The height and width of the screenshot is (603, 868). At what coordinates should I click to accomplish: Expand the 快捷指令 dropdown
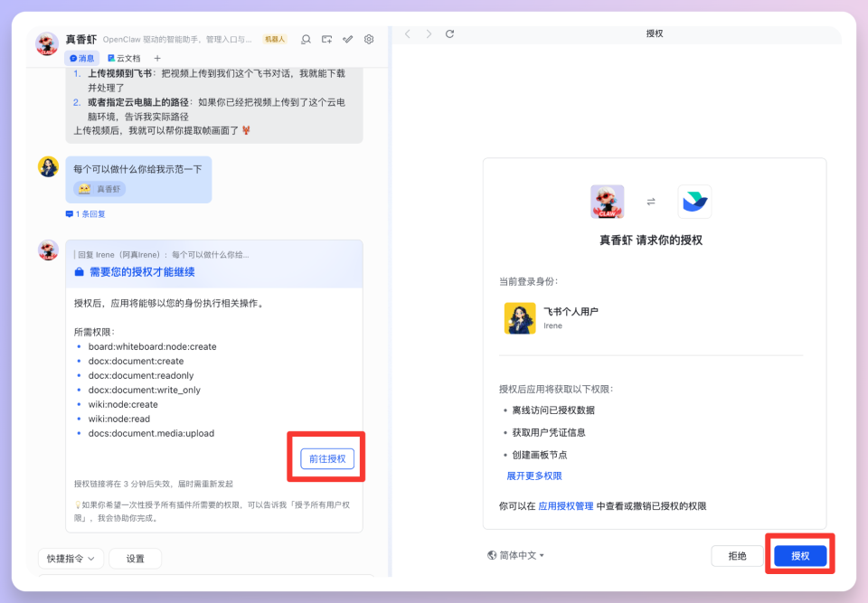point(71,558)
